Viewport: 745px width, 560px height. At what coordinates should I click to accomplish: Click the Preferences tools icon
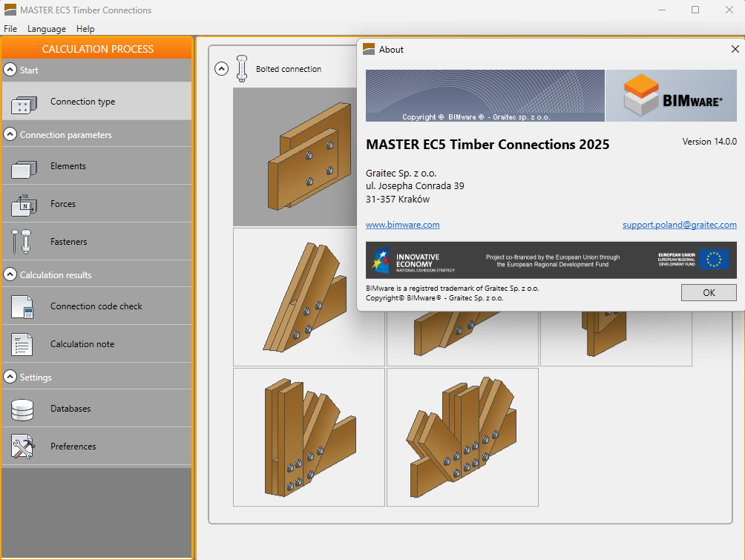point(23,447)
